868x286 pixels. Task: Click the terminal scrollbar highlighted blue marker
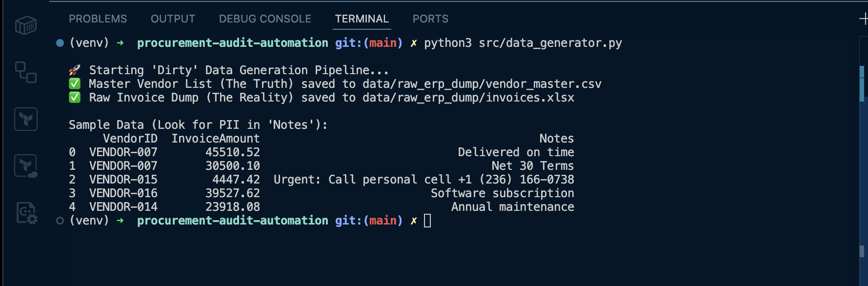(x=862, y=83)
